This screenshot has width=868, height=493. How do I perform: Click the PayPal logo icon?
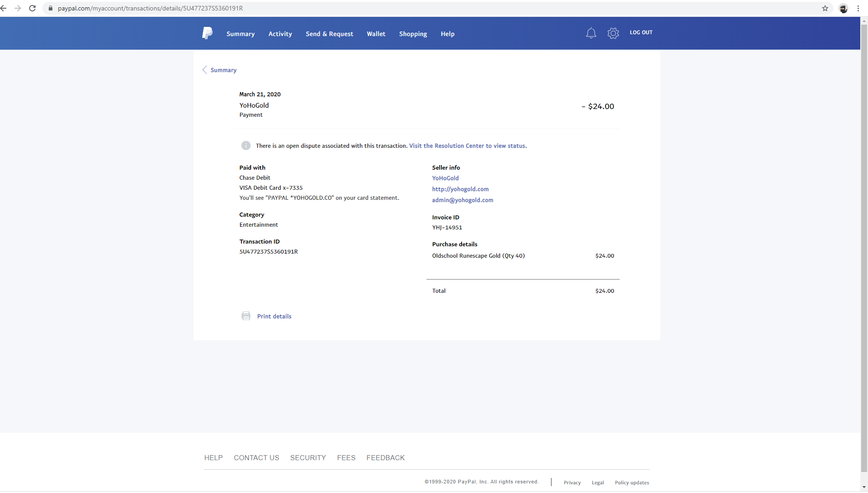[207, 33]
